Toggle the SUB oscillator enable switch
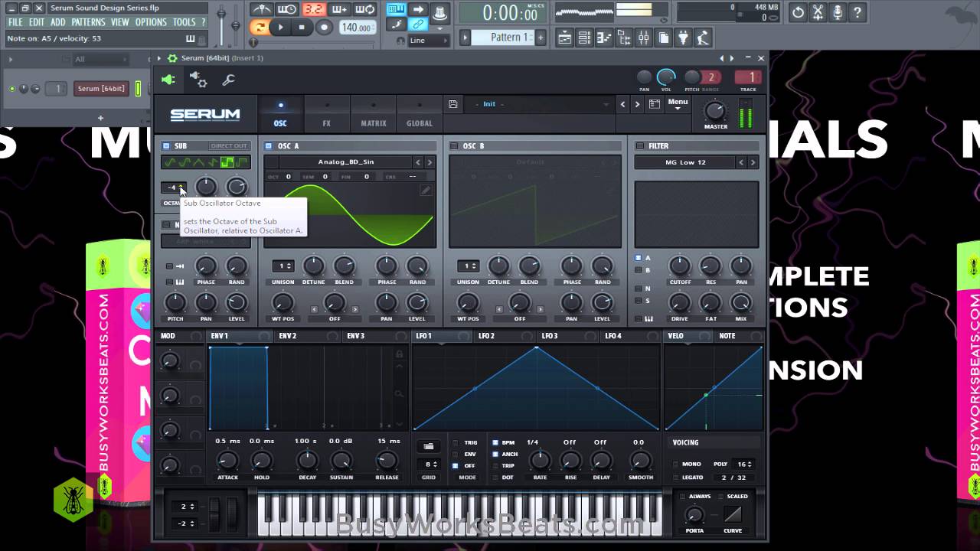This screenshot has height=551, width=980. coord(166,145)
